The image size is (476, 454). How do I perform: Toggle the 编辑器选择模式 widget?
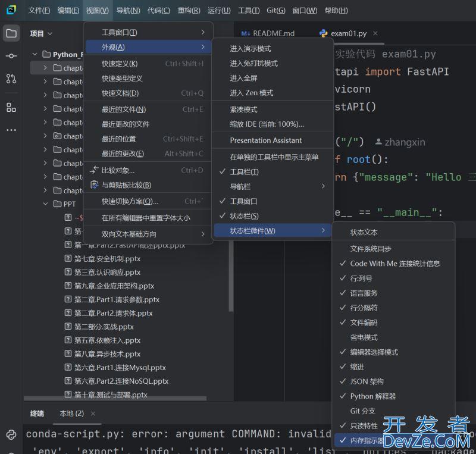pyautogui.click(x=393, y=352)
